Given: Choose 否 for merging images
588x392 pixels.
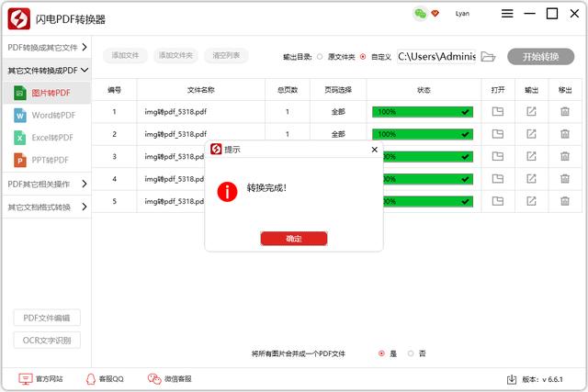Looking at the screenshot, I should [x=411, y=353].
